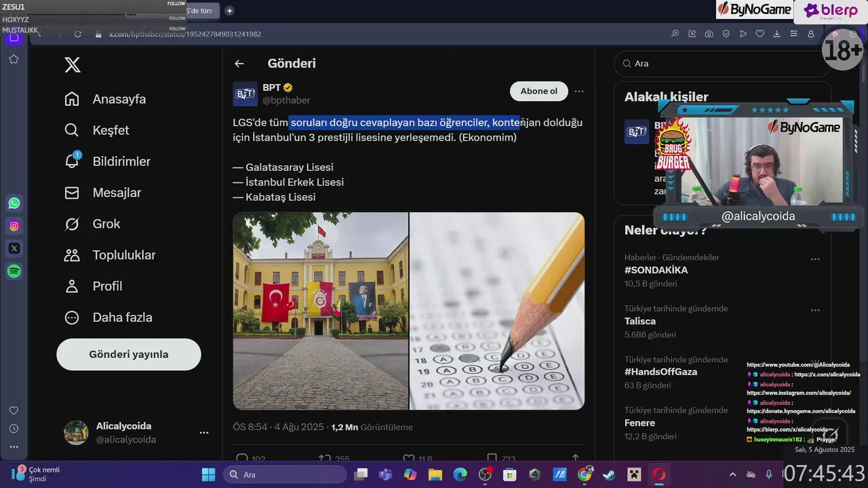Open the #SONDAKİKA trending topic

tap(656, 270)
